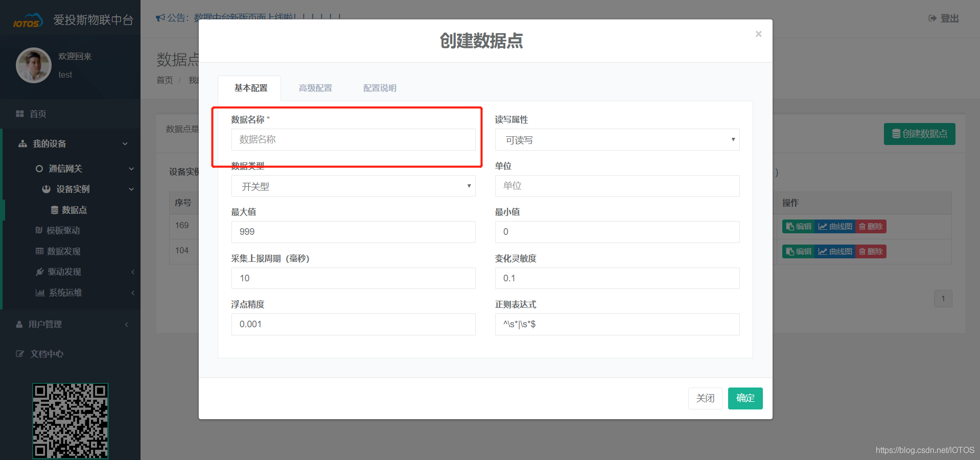This screenshot has height=460, width=980.
Task: Switch to the 高级配置 tab
Action: (x=315, y=88)
